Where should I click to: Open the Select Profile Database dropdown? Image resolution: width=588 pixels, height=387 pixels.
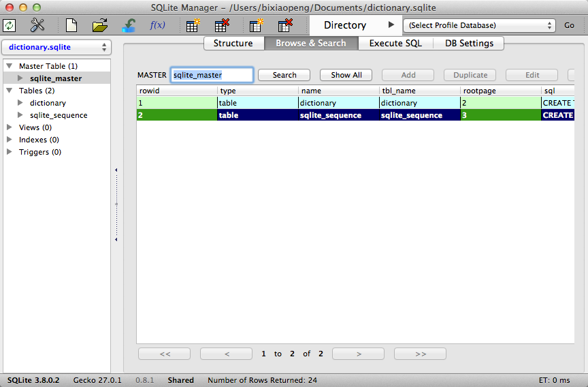[479, 25]
